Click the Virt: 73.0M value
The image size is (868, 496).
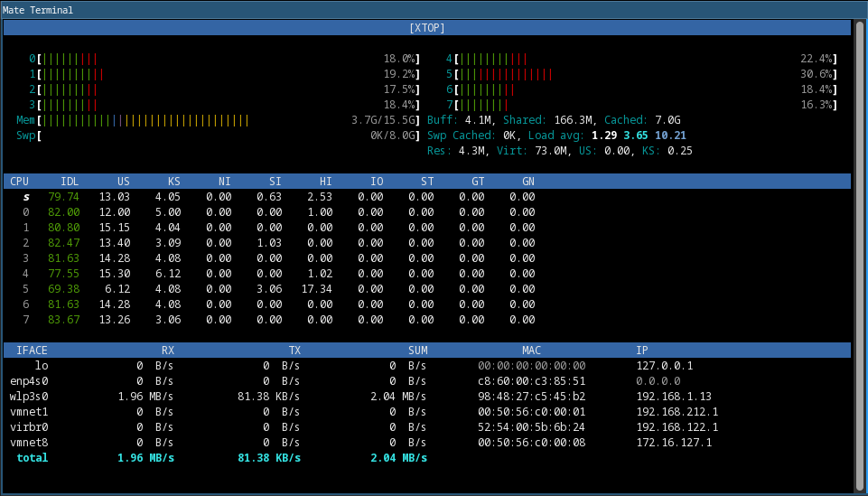[x=534, y=151]
